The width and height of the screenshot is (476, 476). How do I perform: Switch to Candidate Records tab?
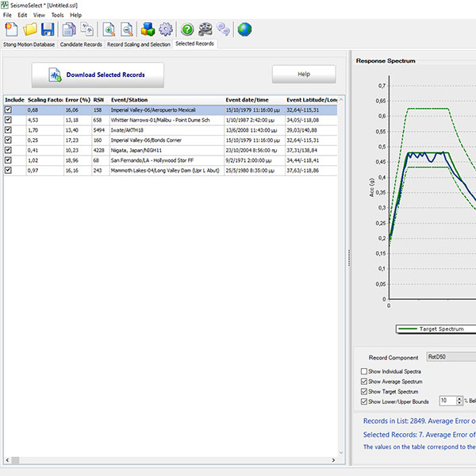(81, 44)
